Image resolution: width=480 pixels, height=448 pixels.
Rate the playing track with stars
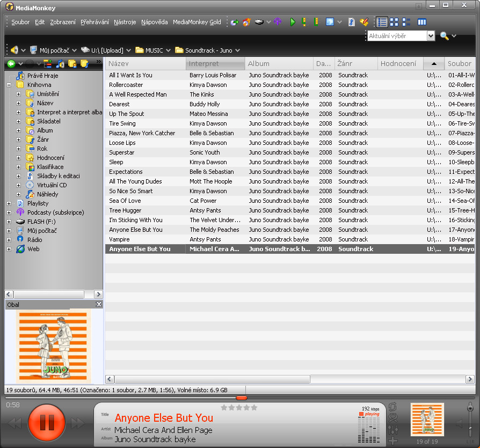[x=239, y=407]
